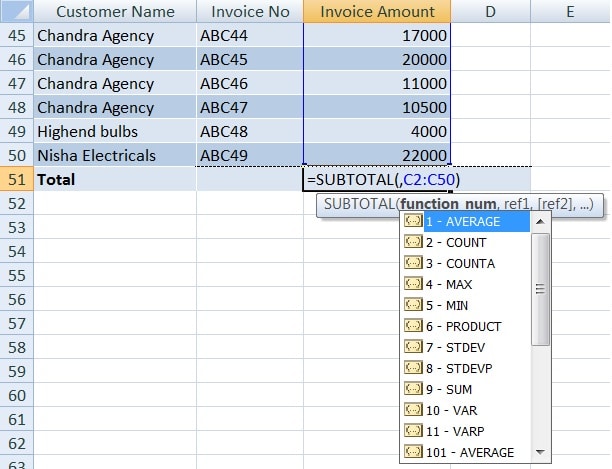
Task: Click the function list scrollbar thumb
Action: pos(541,289)
